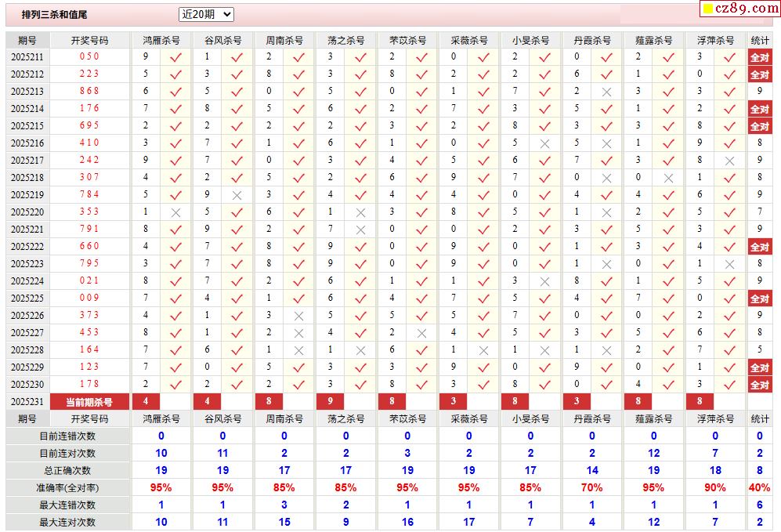The image size is (781, 532).
Task: Click winning number 178
Action: [x=89, y=384]
